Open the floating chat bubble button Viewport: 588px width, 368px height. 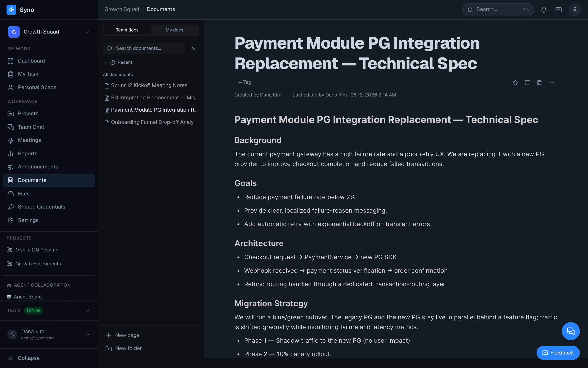[x=570, y=331]
